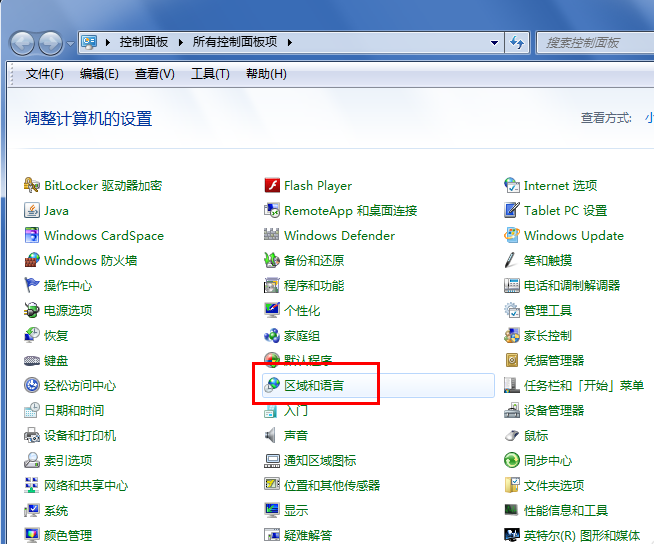This screenshot has height=544, width=654.
Task: Open 显示 display link
Action: pos(296,511)
